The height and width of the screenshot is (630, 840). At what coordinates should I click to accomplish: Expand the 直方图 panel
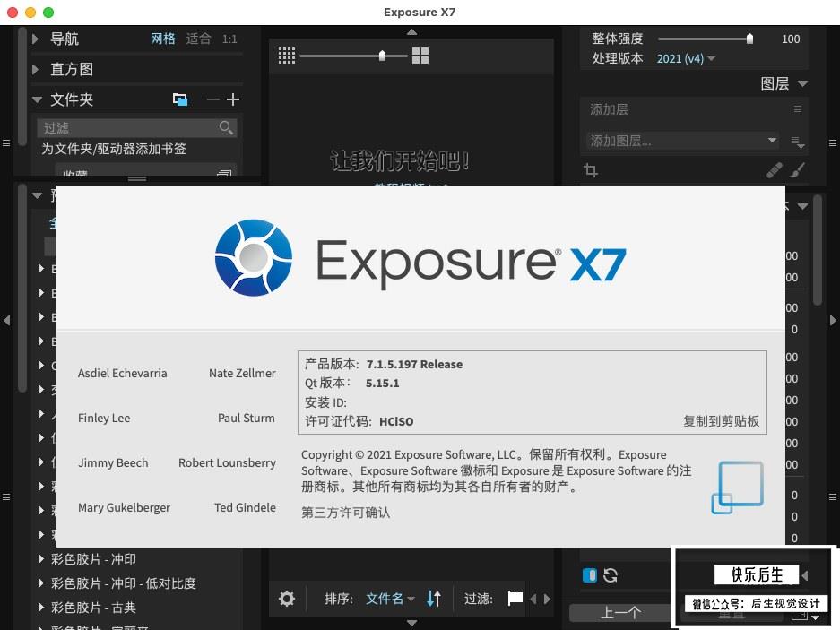(35, 69)
